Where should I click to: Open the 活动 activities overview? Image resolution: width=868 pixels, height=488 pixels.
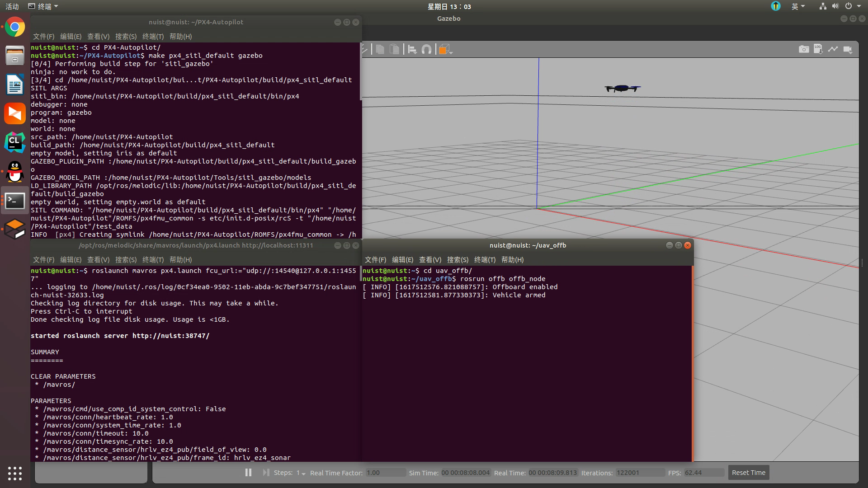coord(12,6)
